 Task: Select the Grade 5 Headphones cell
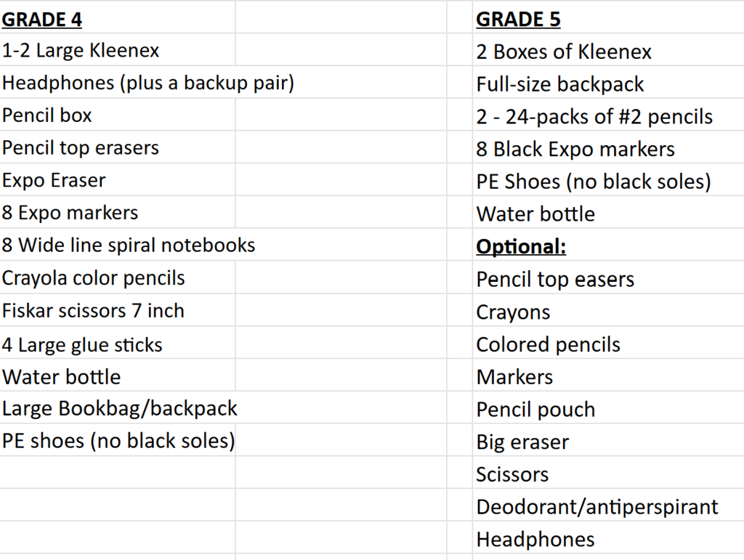[x=608, y=537]
